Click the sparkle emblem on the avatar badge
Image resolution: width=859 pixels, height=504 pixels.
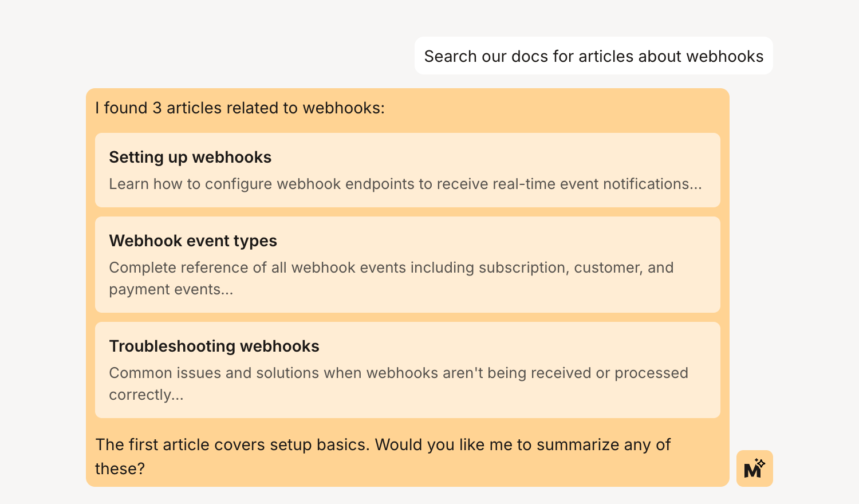(x=762, y=462)
